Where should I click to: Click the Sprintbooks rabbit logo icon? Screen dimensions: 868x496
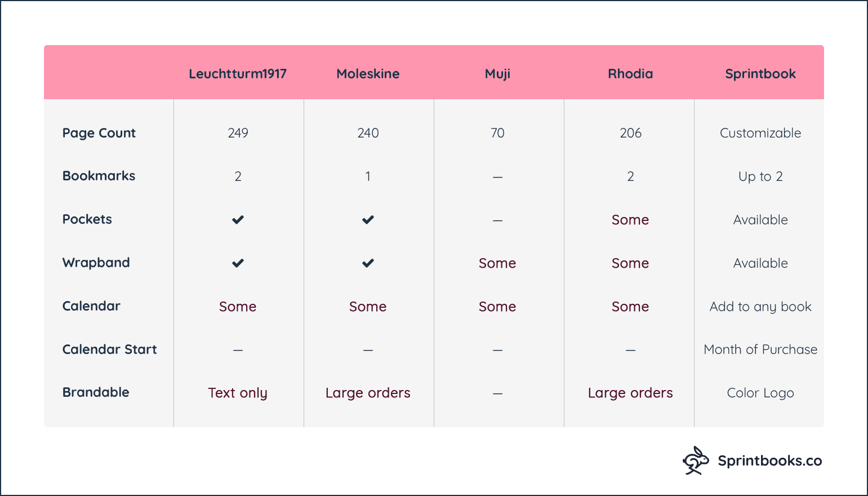[x=696, y=460]
